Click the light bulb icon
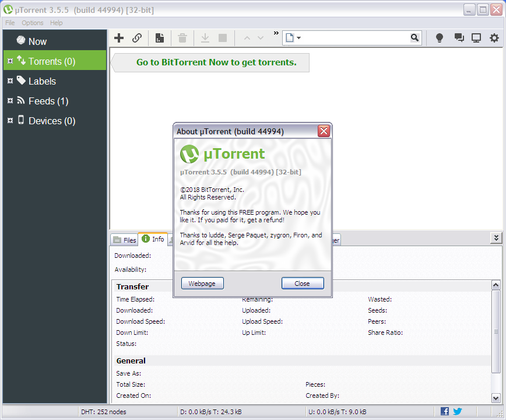 click(439, 38)
